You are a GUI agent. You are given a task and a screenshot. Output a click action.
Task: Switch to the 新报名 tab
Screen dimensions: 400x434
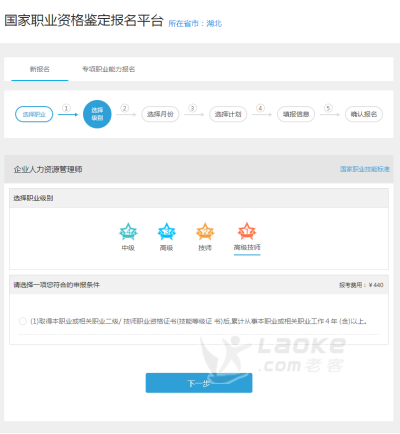[40, 69]
